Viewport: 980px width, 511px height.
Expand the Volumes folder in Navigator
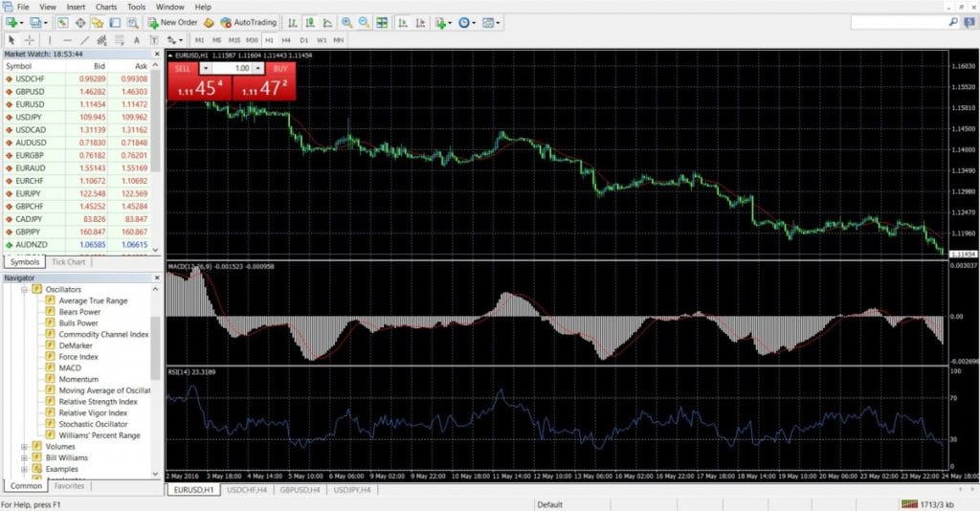pos(24,447)
